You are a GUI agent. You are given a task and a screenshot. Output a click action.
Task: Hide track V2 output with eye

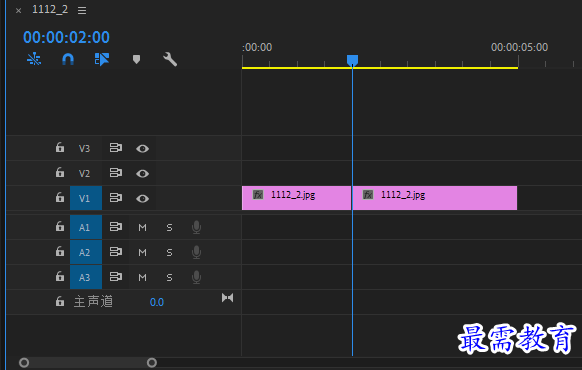pyautogui.click(x=142, y=174)
